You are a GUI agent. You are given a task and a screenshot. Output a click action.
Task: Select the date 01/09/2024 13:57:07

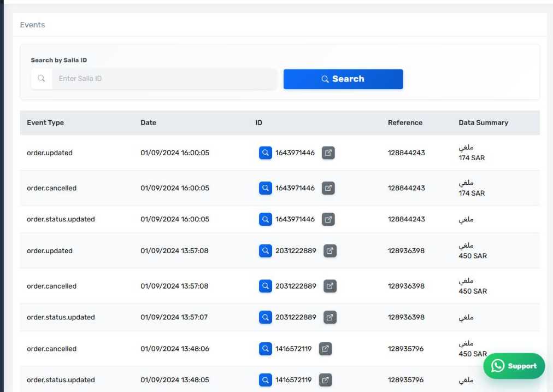pos(174,317)
